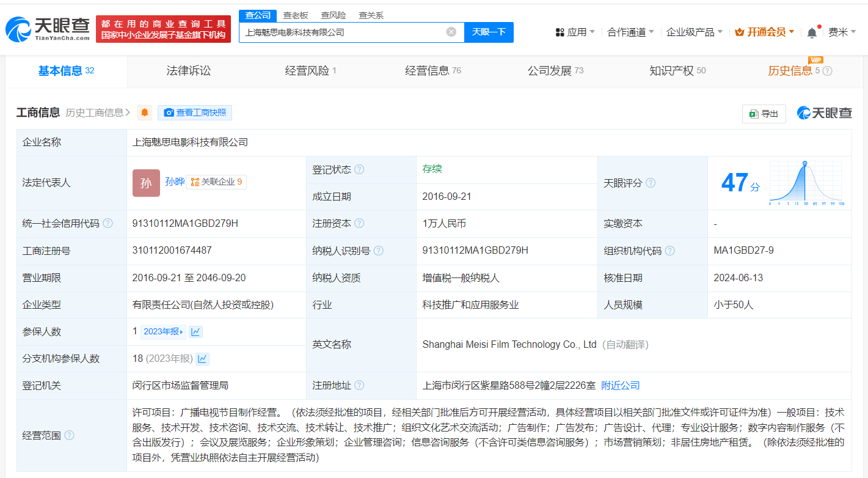
Task: Switch to 公司发展 tab
Action: (x=555, y=71)
